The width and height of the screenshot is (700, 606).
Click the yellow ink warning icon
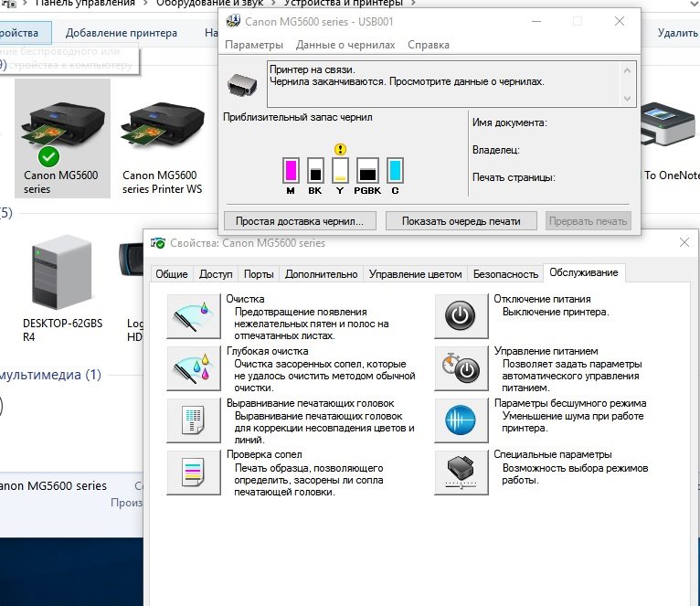coord(340,149)
